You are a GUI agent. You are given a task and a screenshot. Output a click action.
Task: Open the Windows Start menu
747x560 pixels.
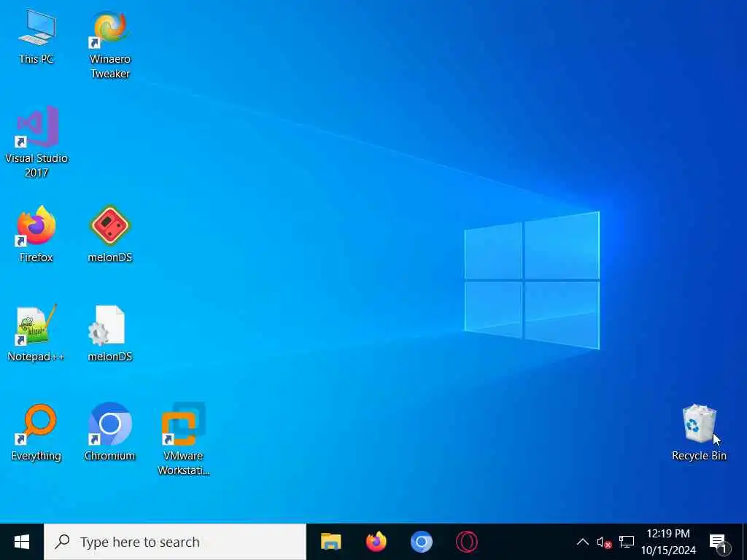(22, 542)
